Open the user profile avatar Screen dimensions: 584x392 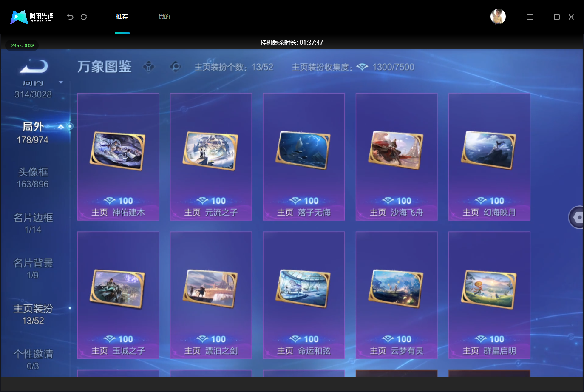pos(498,17)
